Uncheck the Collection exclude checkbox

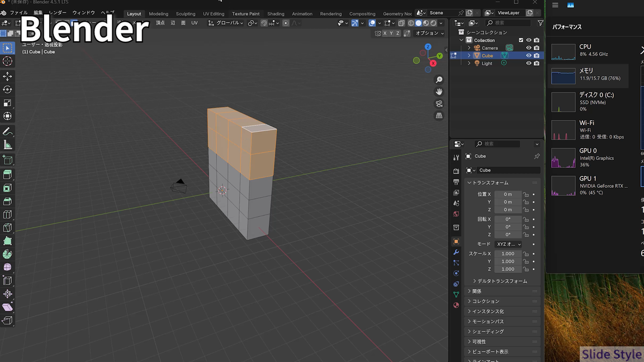[521, 40]
